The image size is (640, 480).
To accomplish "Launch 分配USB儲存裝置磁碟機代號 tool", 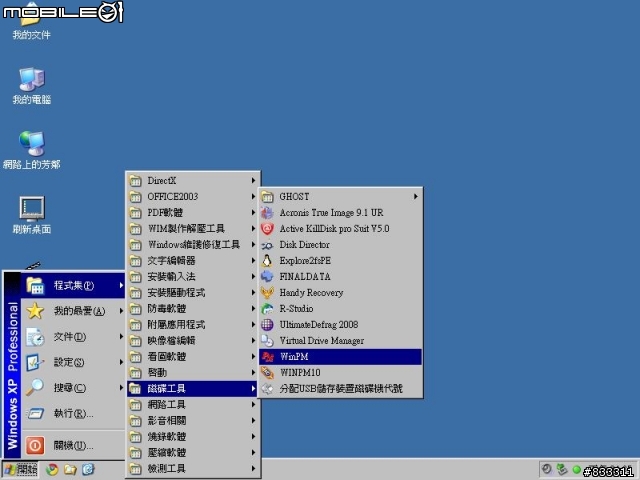I will click(340, 389).
